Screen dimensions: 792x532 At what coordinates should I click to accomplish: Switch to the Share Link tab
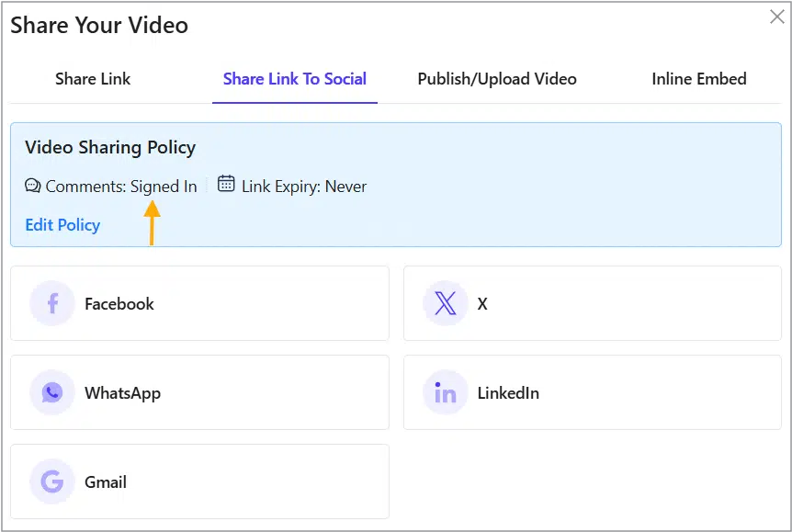(x=93, y=79)
